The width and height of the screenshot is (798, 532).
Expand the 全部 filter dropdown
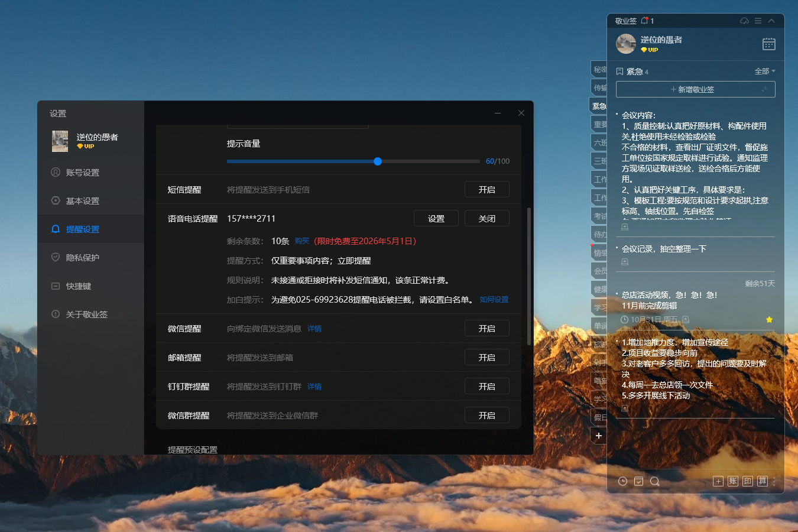click(x=764, y=72)
